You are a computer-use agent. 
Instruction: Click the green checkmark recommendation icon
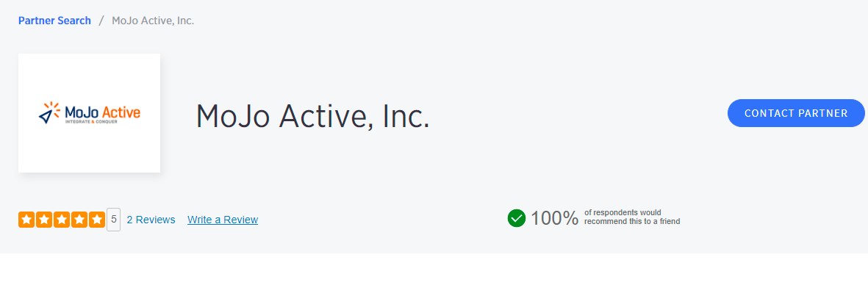point(517,218)
